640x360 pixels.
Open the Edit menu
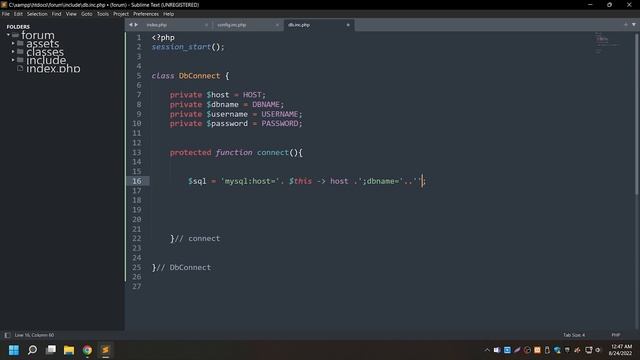click(x=18, y=14)
